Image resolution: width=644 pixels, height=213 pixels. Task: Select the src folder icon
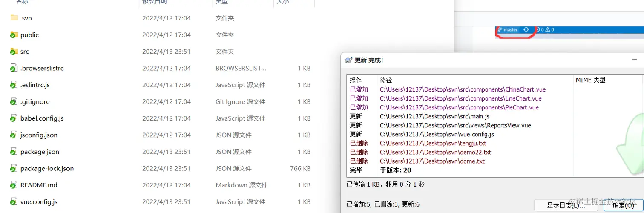click(14, 52)
